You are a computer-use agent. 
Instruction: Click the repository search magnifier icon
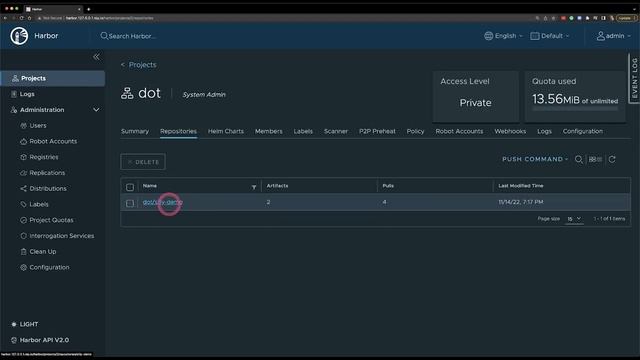pyautogui.click(x=578, y=160)
